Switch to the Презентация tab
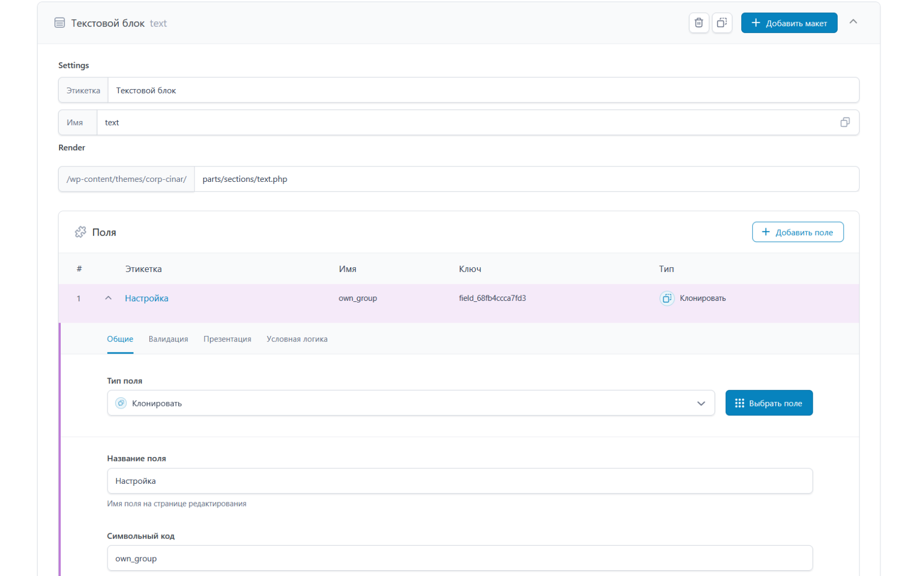 227,339
